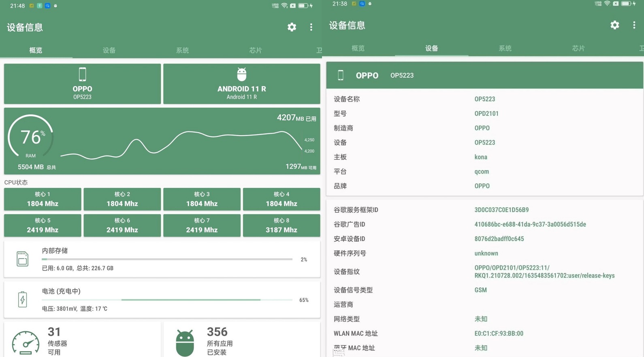This screenshot has height=357, width=644.
Task: Tap 硬件序列号 unknown row
Action: [x=485, y=253]
